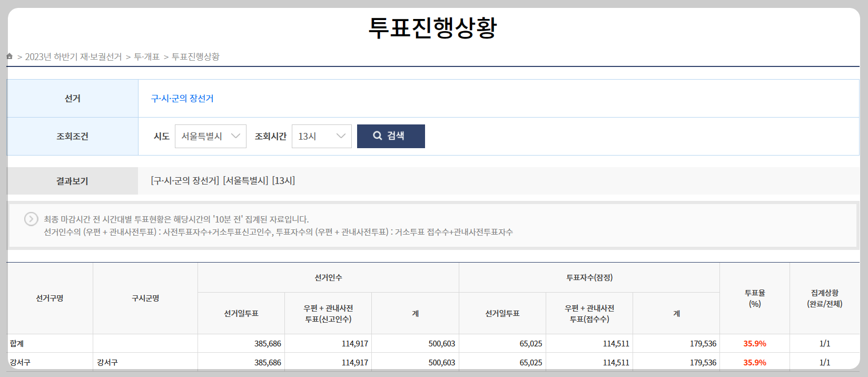868x377 pixels.
Task: Click 65,025 in the 강서구 row
Action: [x=531, y=363]
